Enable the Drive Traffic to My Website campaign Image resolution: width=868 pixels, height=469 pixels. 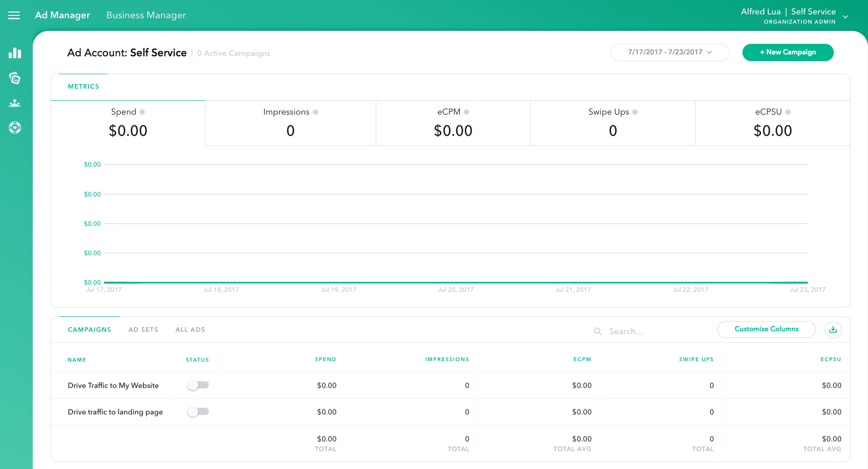[x=198, y=385]
